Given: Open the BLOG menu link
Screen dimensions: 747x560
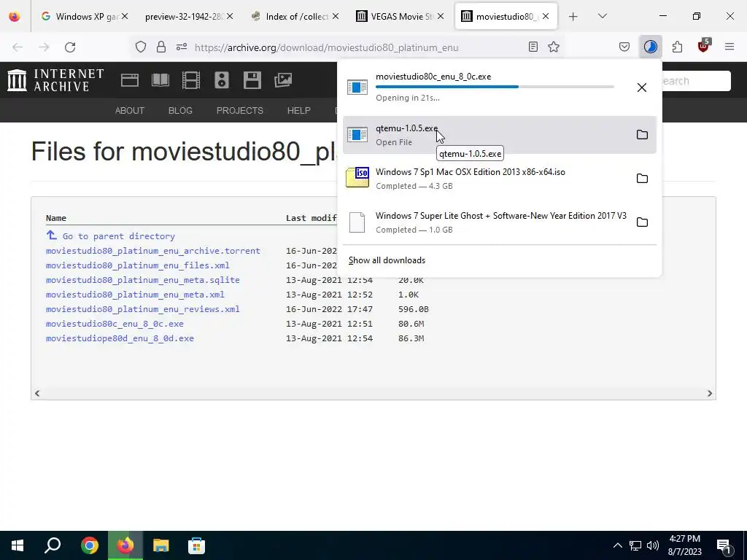Looking at the screenshot, I should (180, 111).
